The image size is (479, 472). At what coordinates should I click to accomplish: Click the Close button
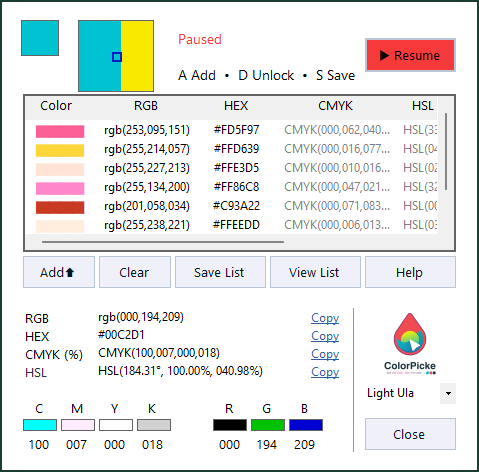pyautogui.click(x=410, y=434)
